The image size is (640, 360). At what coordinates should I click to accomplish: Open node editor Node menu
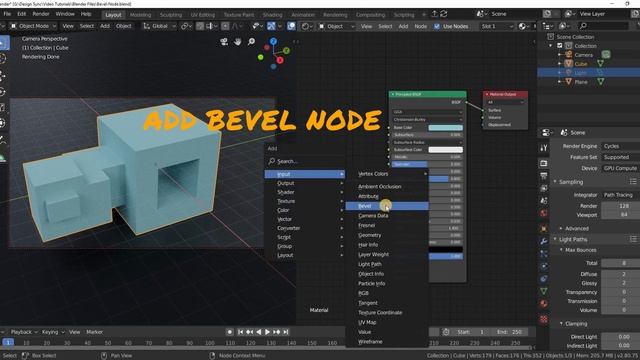pos(420,26)
